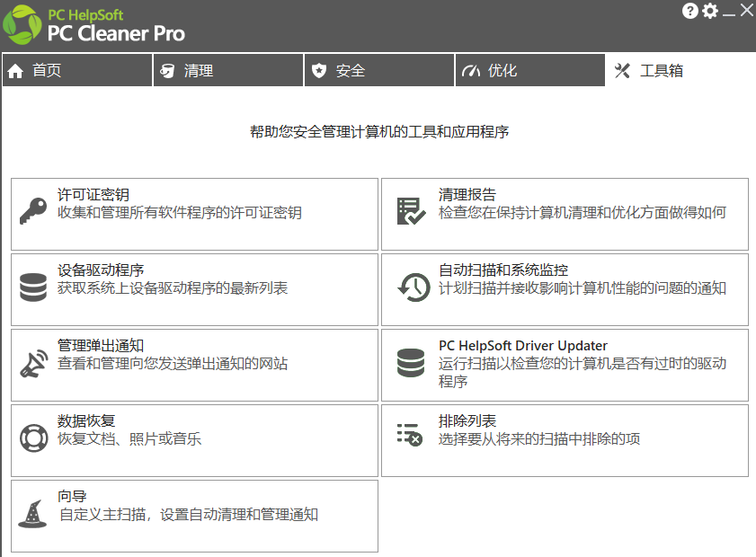Select the 工具箱 tab
Viewport: 756px width, 557px height.
pos(680,70)
